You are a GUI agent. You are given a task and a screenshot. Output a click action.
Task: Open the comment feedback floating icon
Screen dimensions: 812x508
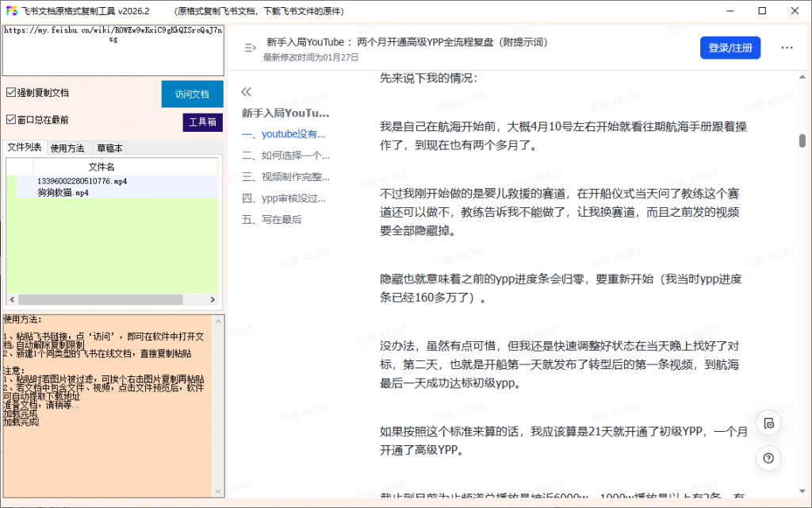768,423
